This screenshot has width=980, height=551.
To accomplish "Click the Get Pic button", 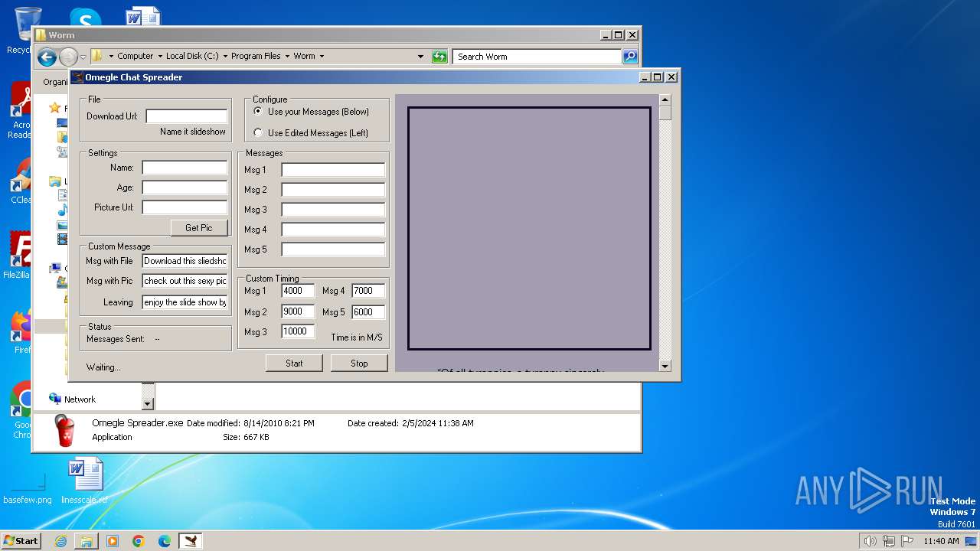I will [199, 227].
